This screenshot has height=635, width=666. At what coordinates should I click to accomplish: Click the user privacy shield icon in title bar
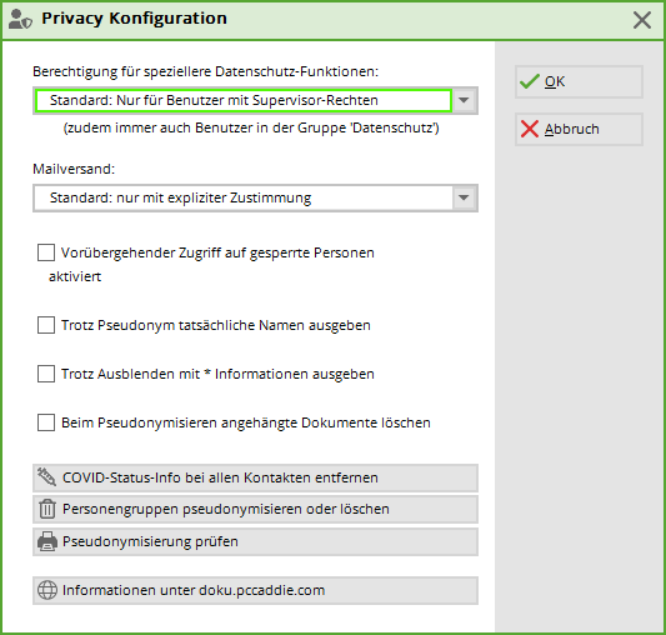tap(20, 19)
